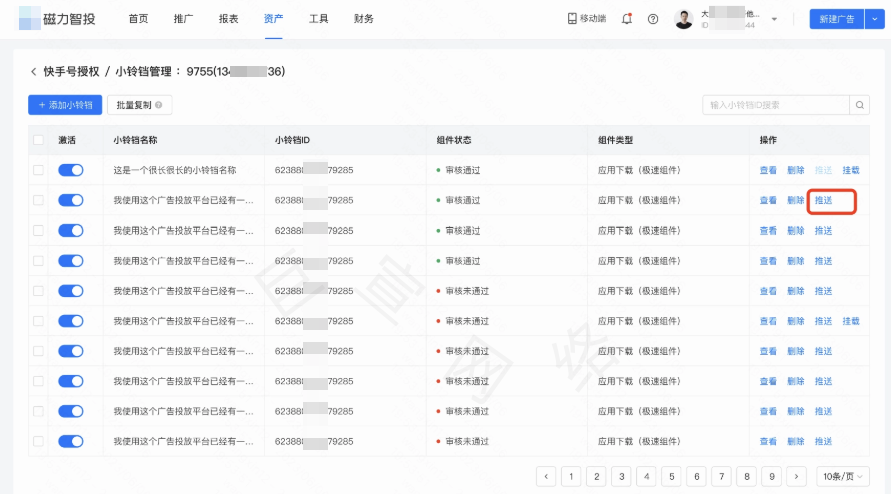891x494 pixels.
Task: Click the 小铃铛名称 column header
Action: [x=135, y=140]
